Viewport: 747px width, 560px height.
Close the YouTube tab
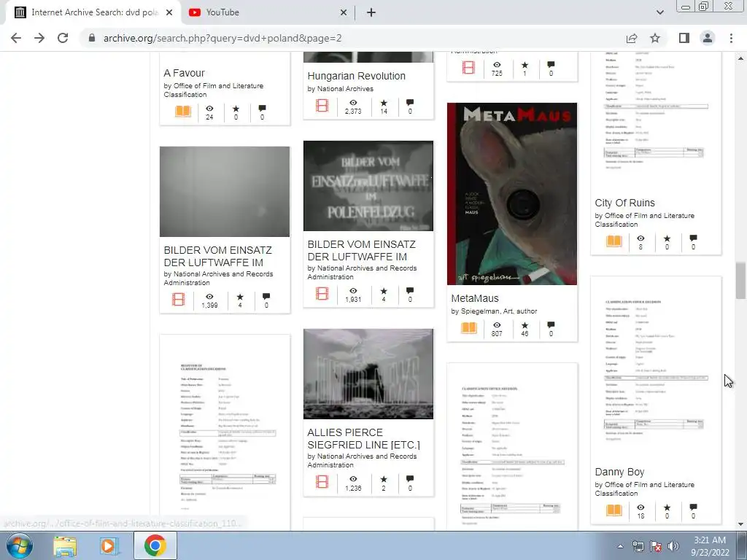pos(343,12)
